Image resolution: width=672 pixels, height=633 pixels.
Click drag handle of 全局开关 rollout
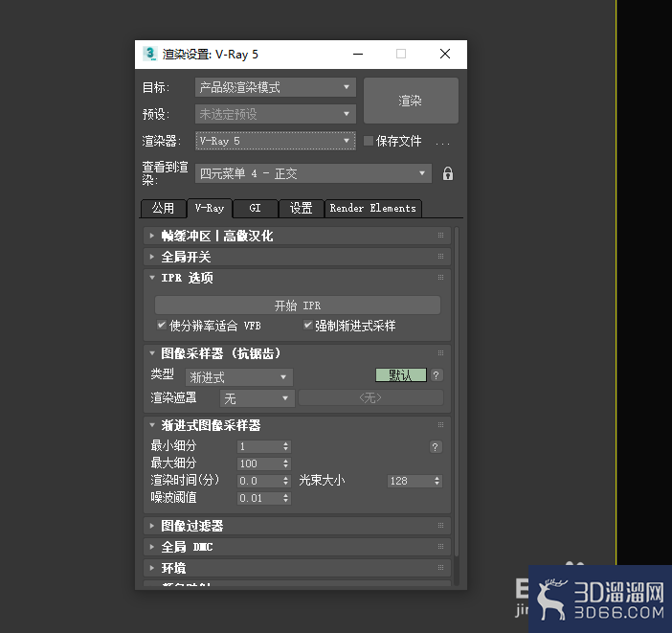tap(440, 257)
